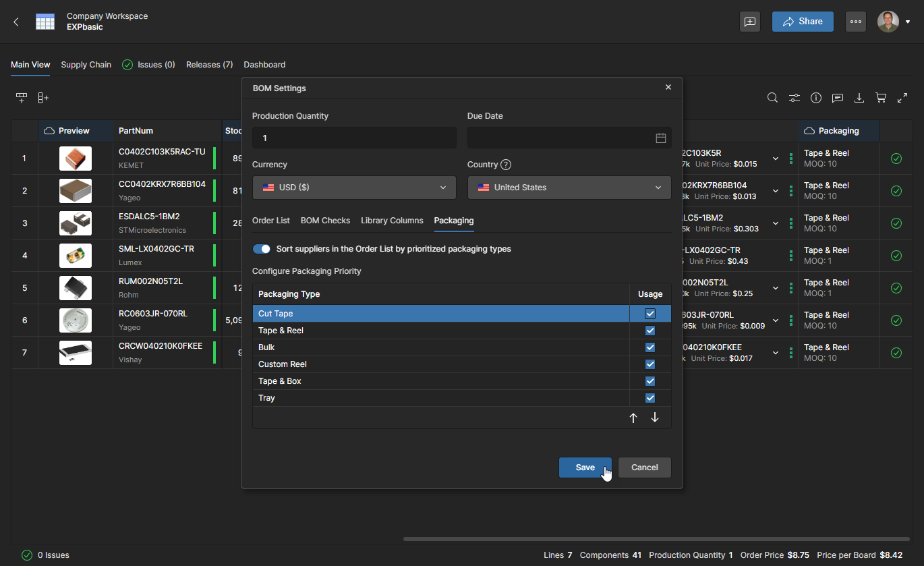Open the Due Date calendar picker

coord(660,138)
